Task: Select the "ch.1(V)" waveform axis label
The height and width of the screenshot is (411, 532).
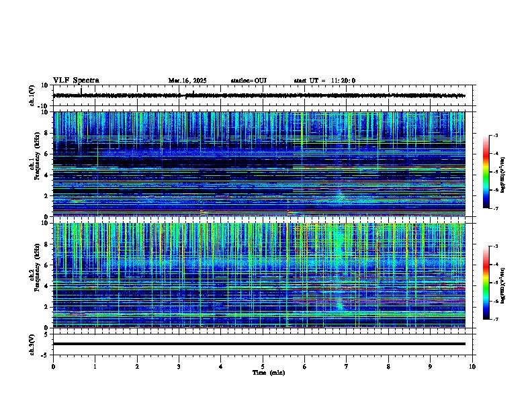Action: click(x=32, y=95)
